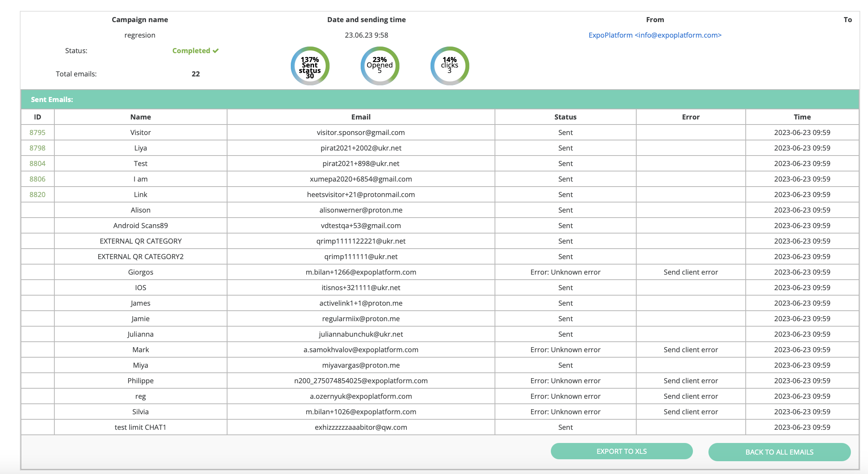Click the 23% Opened progress circle
This screenshot has height=474, width=868.
tap(380, 66)
